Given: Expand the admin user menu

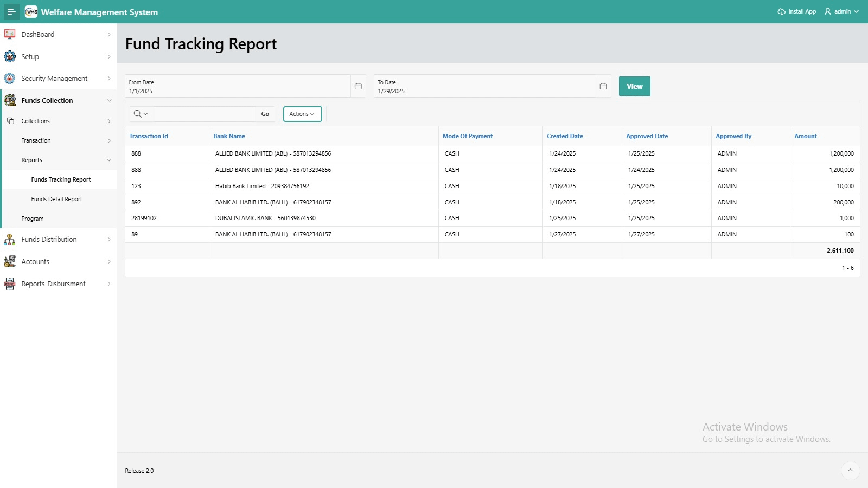Looking at the screenshot, I should click(842, 11).
